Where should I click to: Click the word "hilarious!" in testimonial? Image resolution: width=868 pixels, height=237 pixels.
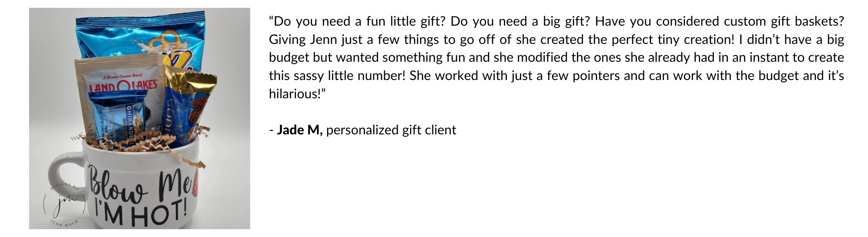(297, 94)
